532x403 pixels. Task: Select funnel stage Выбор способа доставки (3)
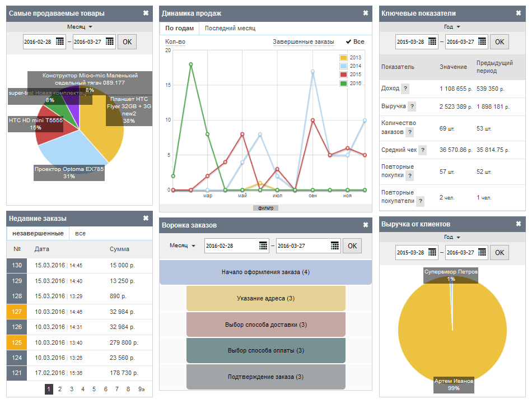[265, 325]
